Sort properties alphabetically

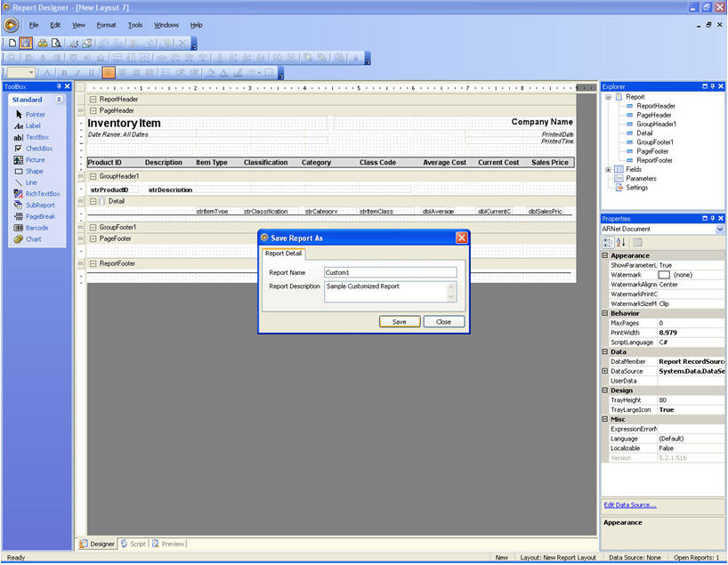pos(620,242)
